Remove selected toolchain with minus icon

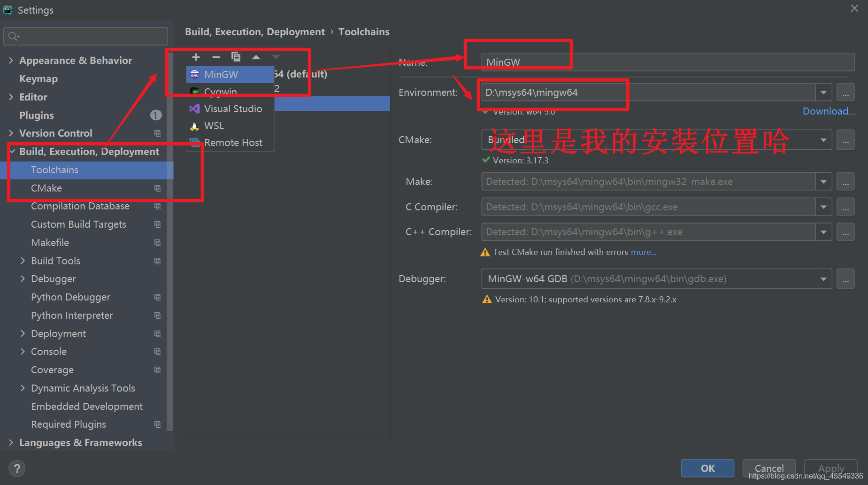click(216, 57)
